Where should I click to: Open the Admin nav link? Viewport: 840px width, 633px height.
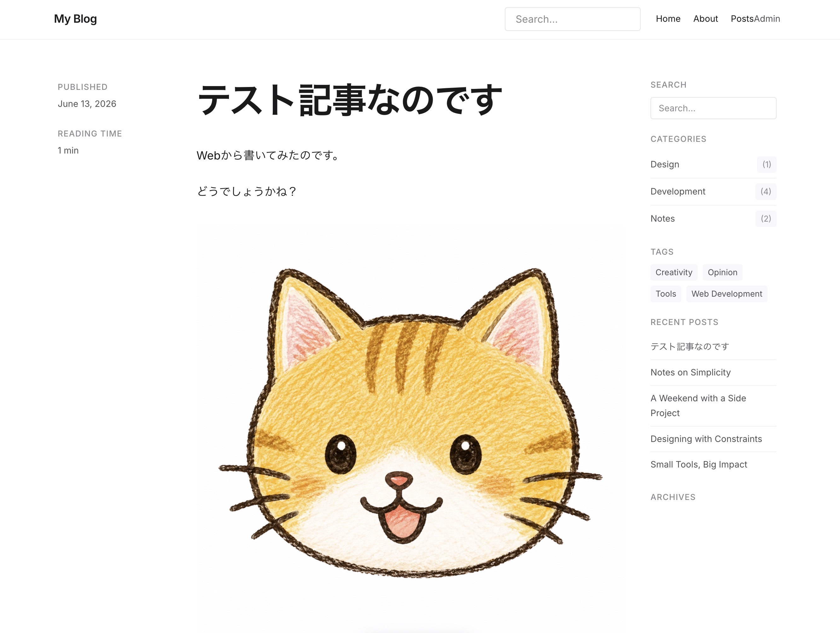(767, 19)
